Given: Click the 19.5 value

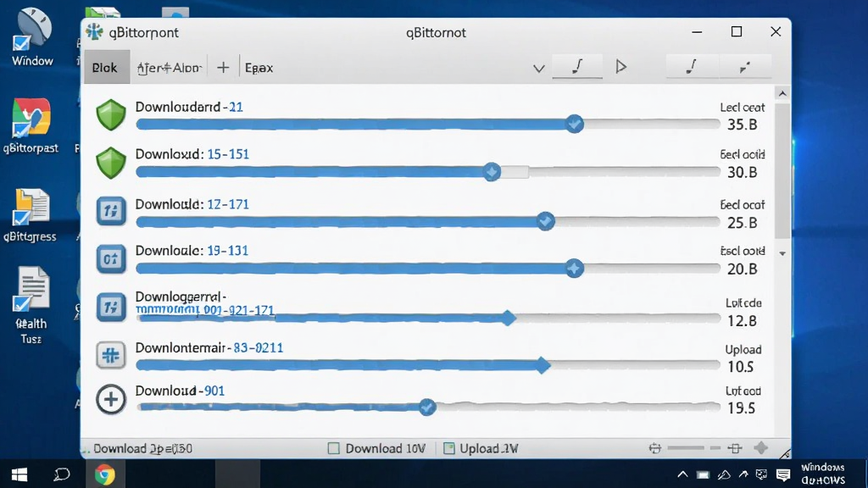Looking at the screenshot, I should [x=741, y=408].
